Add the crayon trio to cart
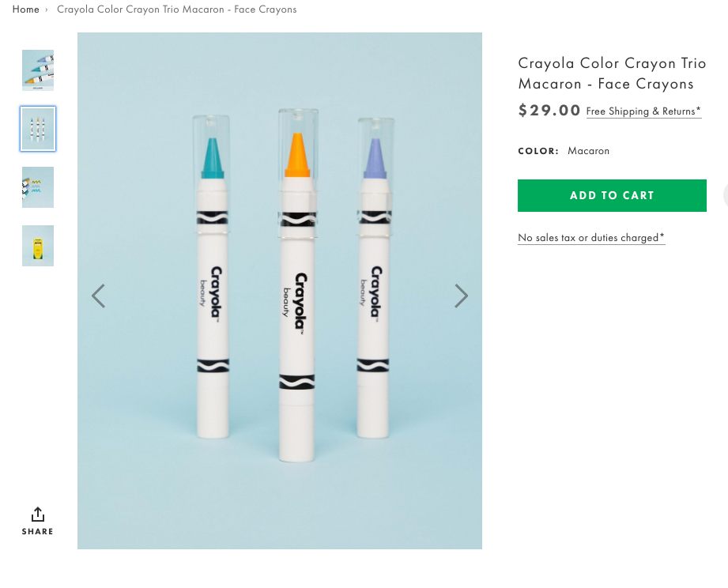Image resolution: width=728 pixels, height=588 pixels. [x=612, y=195]
